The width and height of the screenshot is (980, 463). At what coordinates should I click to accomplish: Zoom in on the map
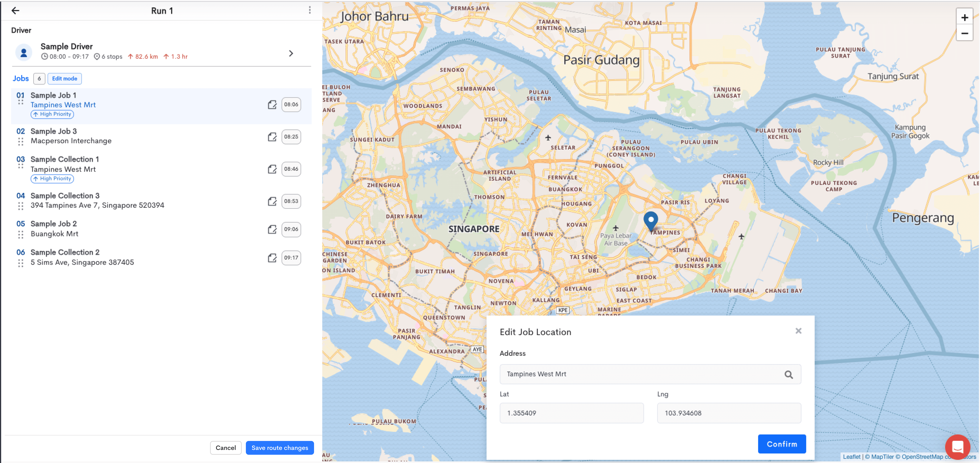point(964,18)
